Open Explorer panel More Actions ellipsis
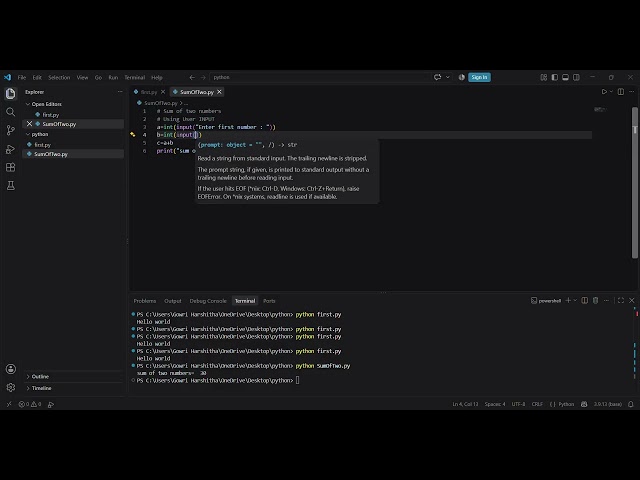Image resolution: width=640 pixels, height=480 pixels. point(120,92)
